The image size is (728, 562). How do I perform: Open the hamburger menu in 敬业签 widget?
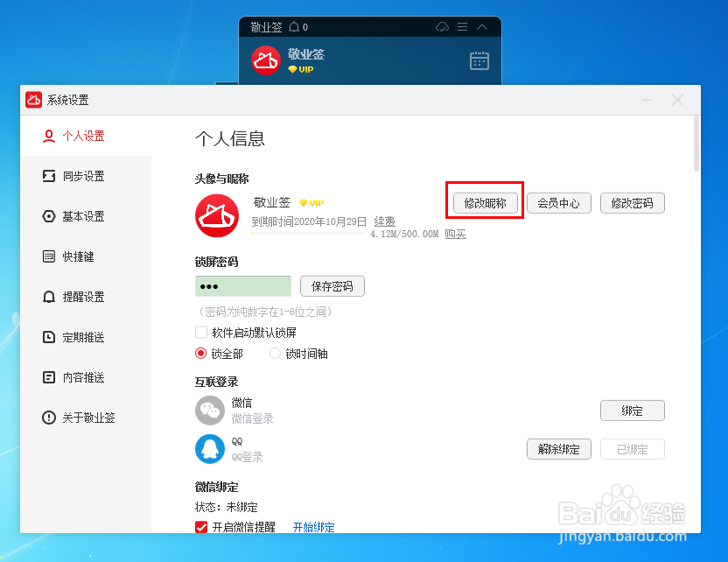click(462, 27)
